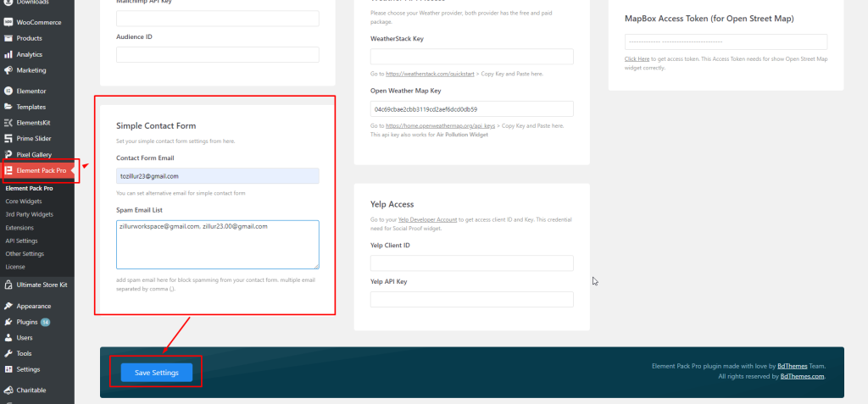The image size is (868, 404).
Task: Open Analytics bar chart icon
Action: tap(8, 55)
